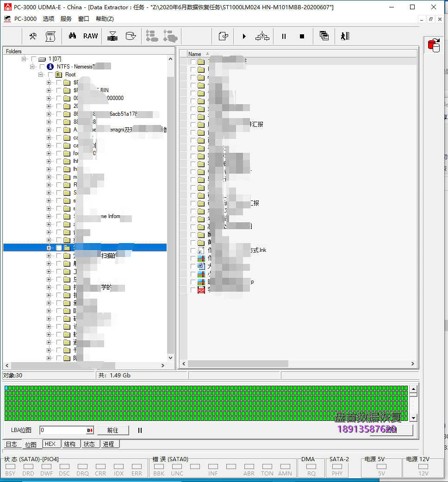The height and width of the screenshot is (482, 448).
Task: Click the NTFS partition info icon
Action: (x=50, y=67)
